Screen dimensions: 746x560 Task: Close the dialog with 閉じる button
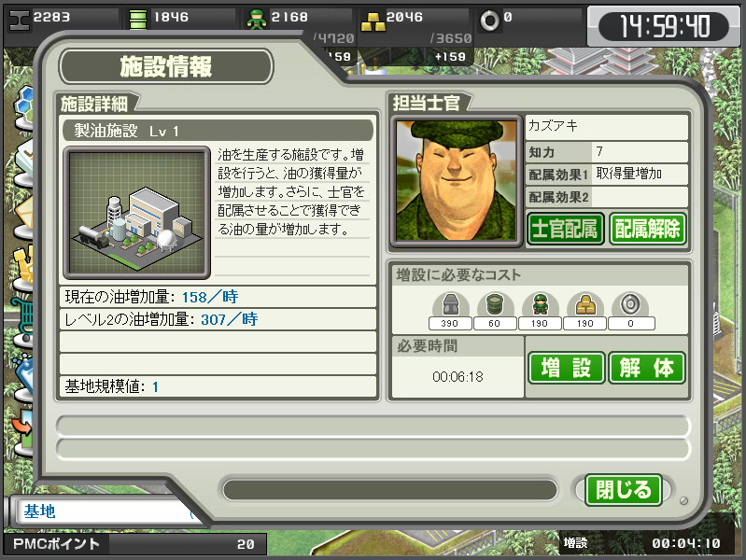(624, 490)
